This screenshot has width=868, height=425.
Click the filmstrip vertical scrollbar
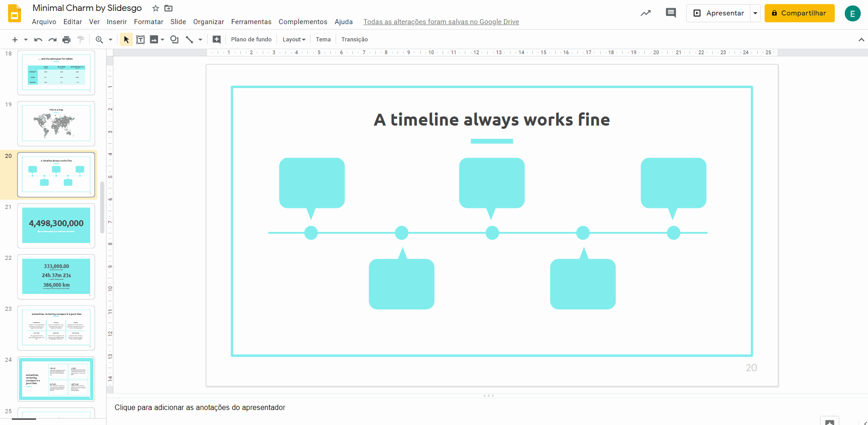click(102, 207)
